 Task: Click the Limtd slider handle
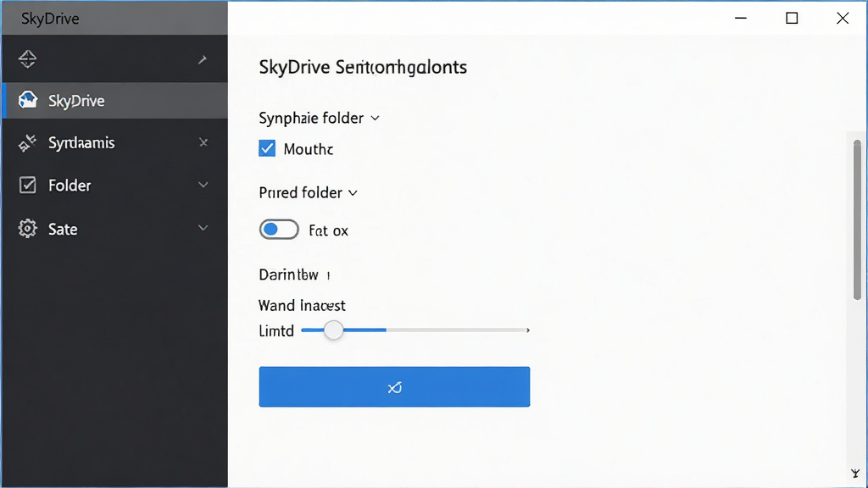coord(333,330)
